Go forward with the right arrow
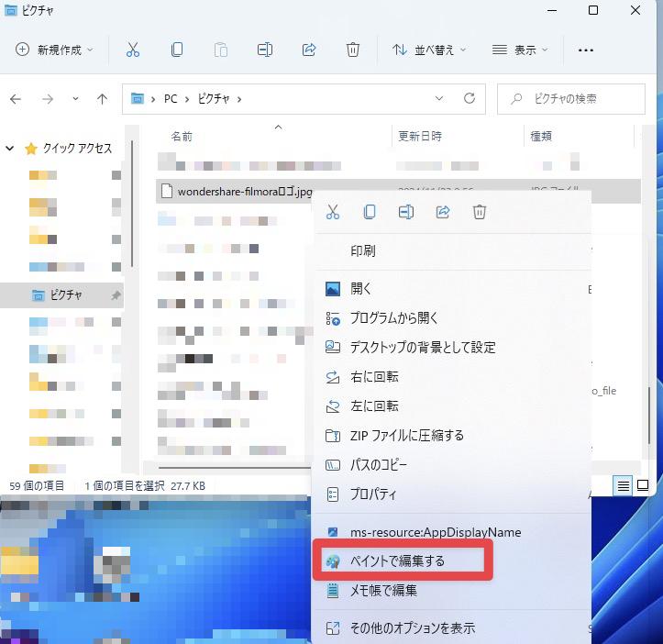This screenshot has width=663, height=644. [x=48, y=99]
